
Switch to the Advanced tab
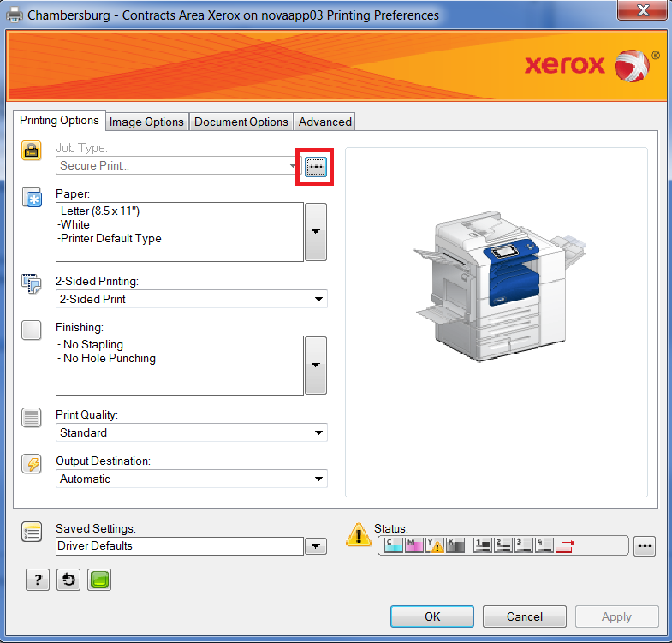click(x=324, y=122)
